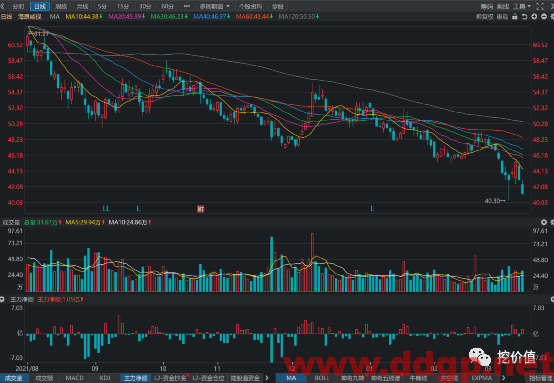Open the main chart settings gear
The width and height of the screenshot is (554, 383).
552,16
